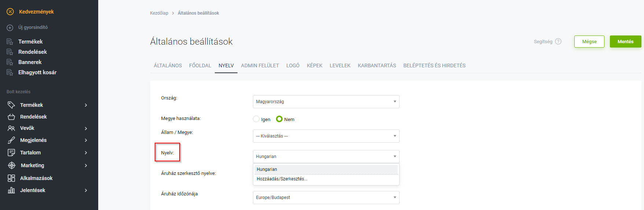Click the quick-launch Termékek star list icon
The image size is (644, 210).
10,42
